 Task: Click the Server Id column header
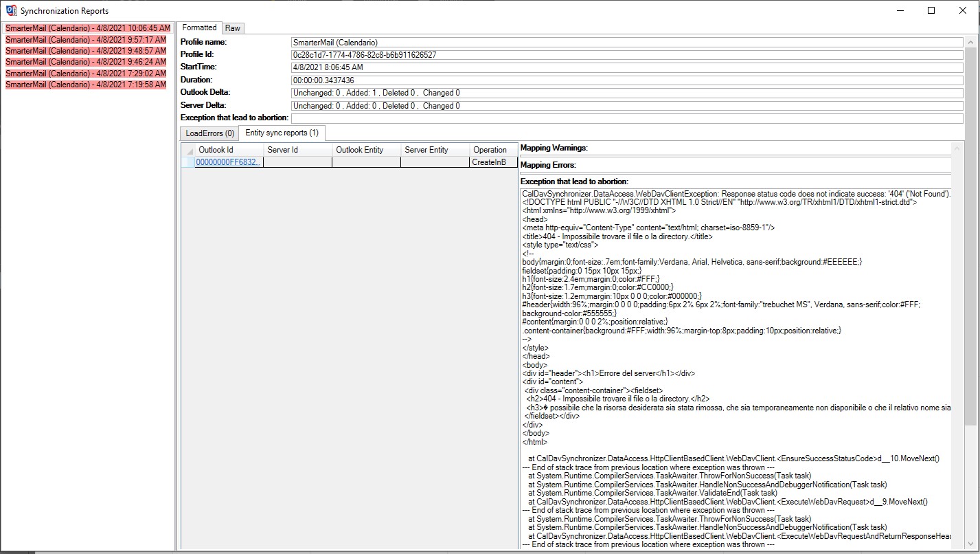[x=297, y=150]
